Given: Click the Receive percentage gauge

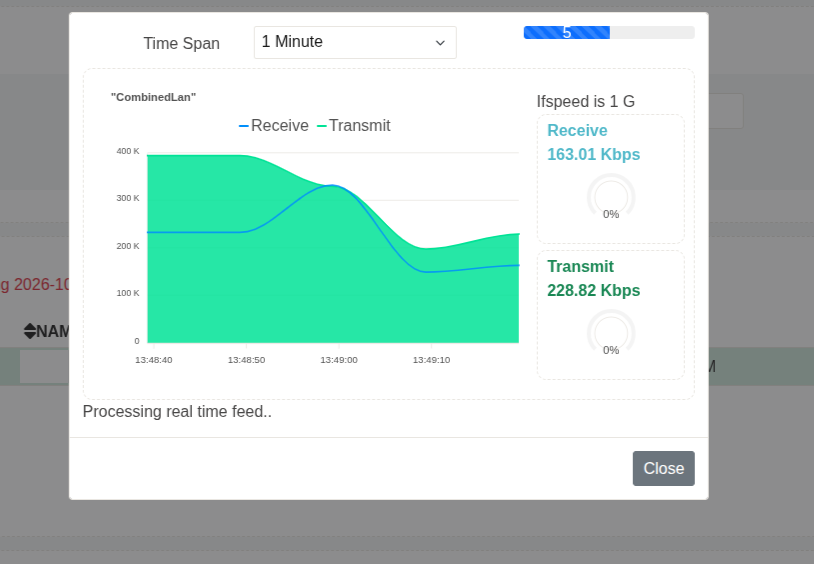Looking at the screenshot, I should tap(611, 197).
